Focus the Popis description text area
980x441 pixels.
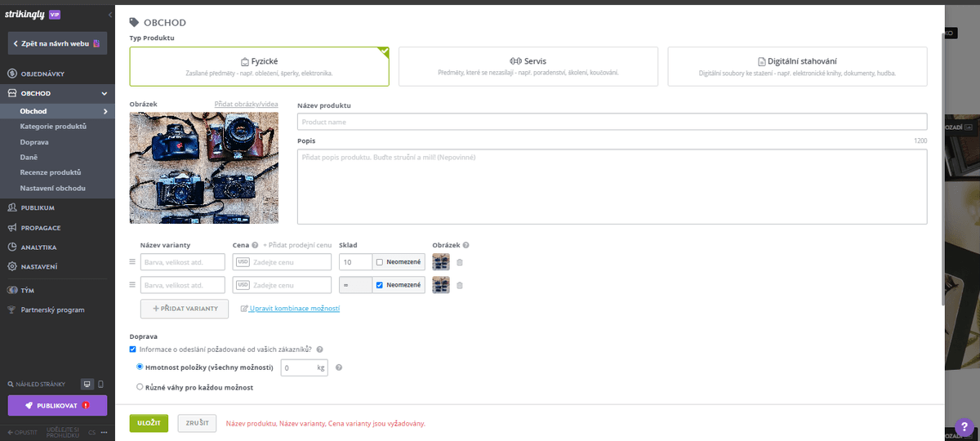coord(612,186)
